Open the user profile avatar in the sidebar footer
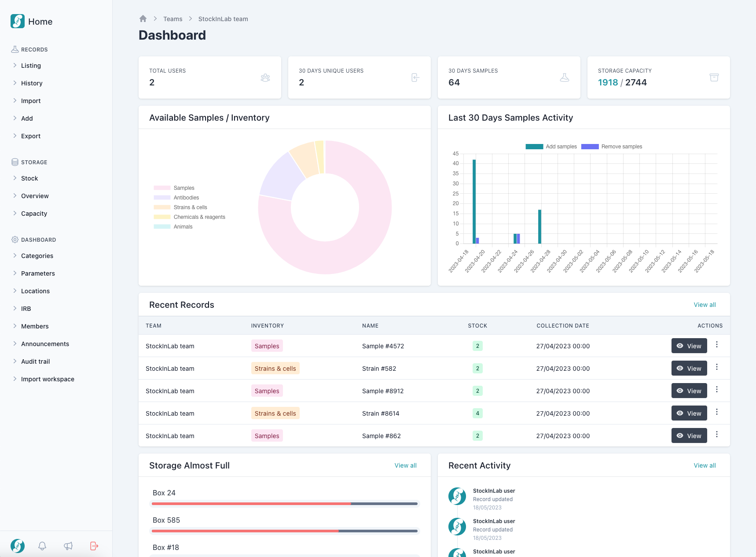 pyautogui.click(x=18, y=546)
